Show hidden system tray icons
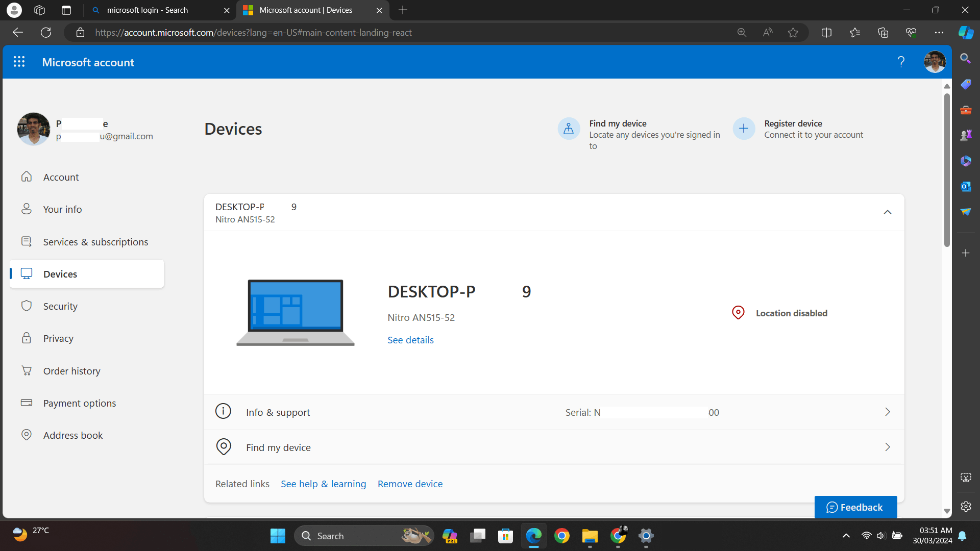This screenshot has width=980, height=551. point(846,536)
